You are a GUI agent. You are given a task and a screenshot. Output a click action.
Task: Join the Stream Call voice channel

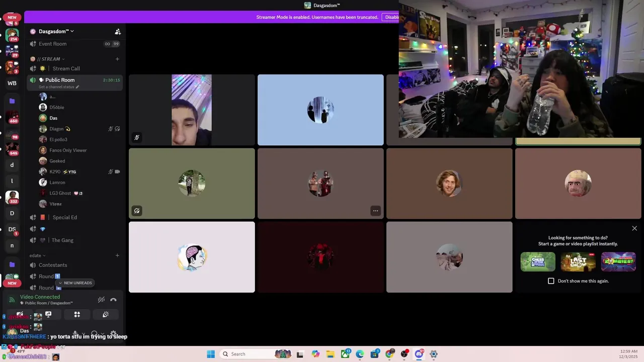coord(74,68)
